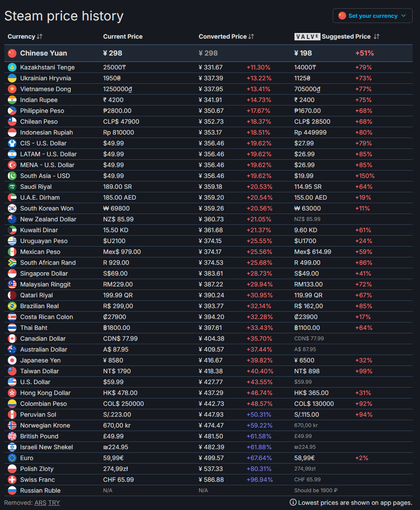Sort by Converted Price column arrows
The width and height of the screenshot is (420, 510).
pyautogui.click(x=251, y=36)
